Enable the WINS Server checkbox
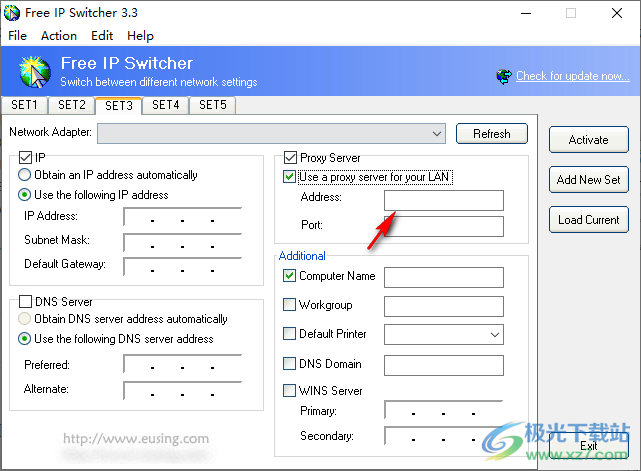Viewport: 641px width, 471px height. (289, 390)
